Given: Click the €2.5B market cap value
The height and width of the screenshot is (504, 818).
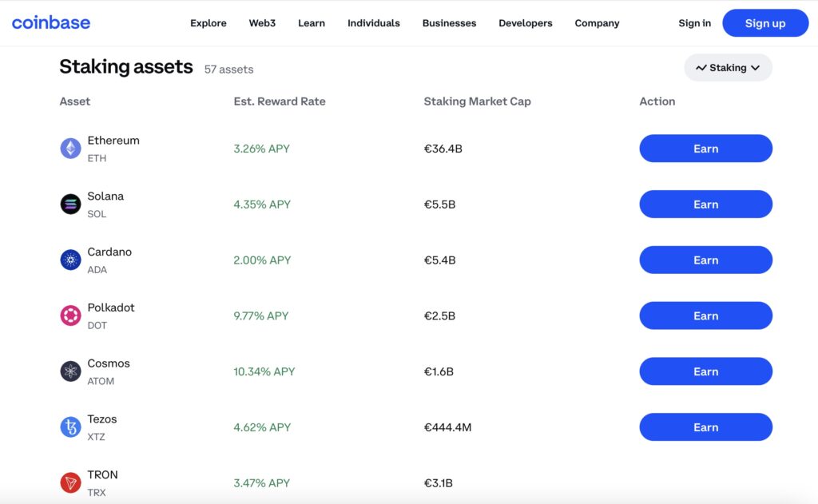Looking at the screenshot, I should (x=439, y=316).
